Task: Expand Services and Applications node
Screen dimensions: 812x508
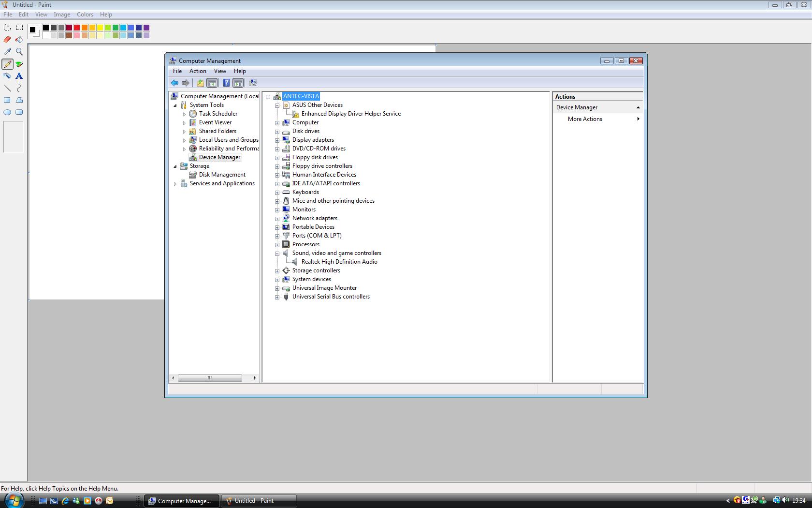Action: (x=175, y=183)
